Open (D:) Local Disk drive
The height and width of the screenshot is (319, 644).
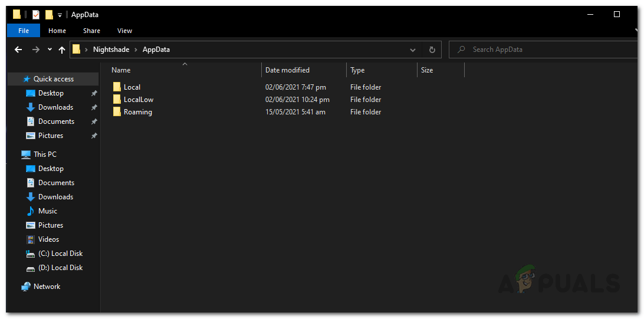60,268
